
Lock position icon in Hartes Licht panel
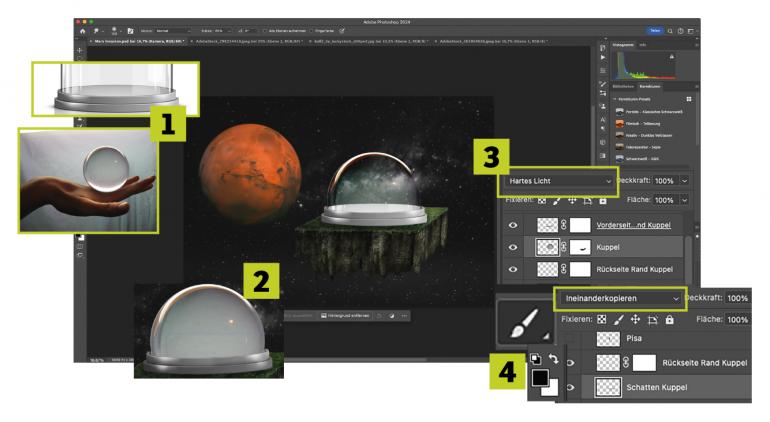tap(572, 200)
